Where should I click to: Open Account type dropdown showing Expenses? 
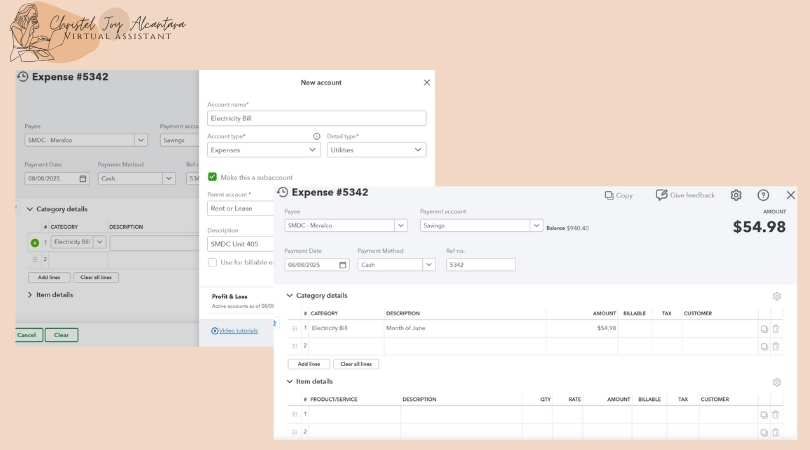pyautogui.click(x=264, y=150)
